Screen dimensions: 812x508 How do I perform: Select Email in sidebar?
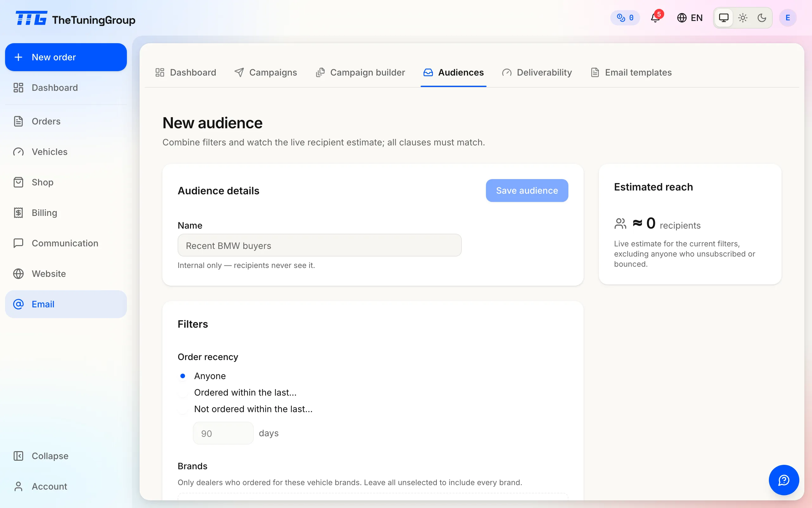tap(66, 304)
